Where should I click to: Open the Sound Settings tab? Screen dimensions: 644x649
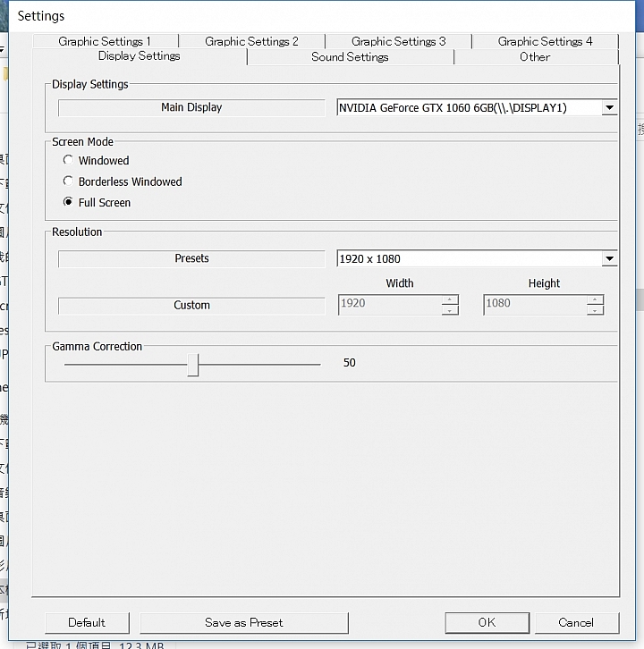pos(351,56)
